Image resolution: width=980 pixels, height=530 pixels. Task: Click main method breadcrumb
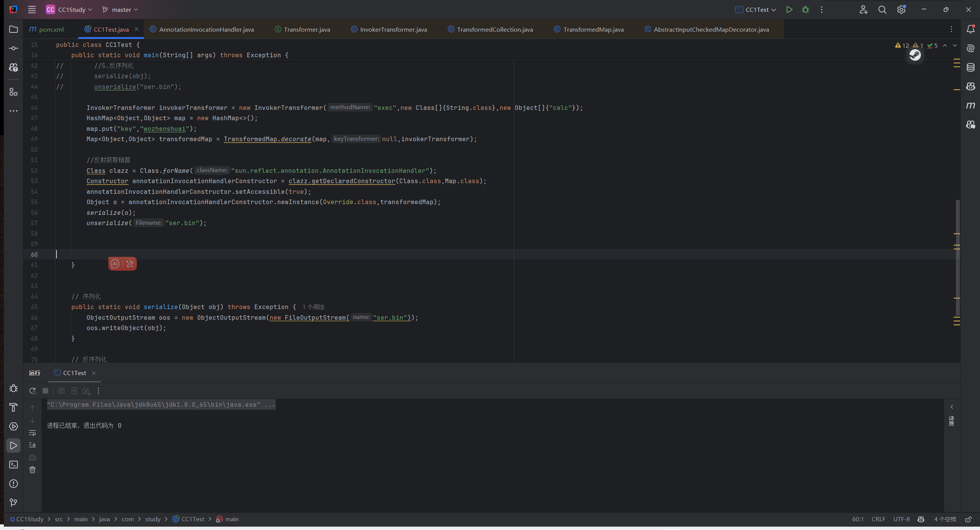(228, 519)
